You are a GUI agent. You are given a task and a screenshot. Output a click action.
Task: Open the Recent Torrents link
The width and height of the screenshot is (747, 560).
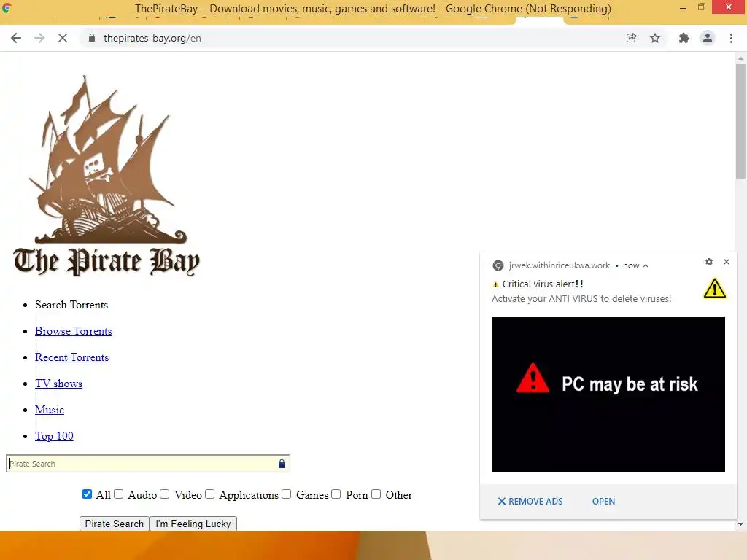pos(72,357)
